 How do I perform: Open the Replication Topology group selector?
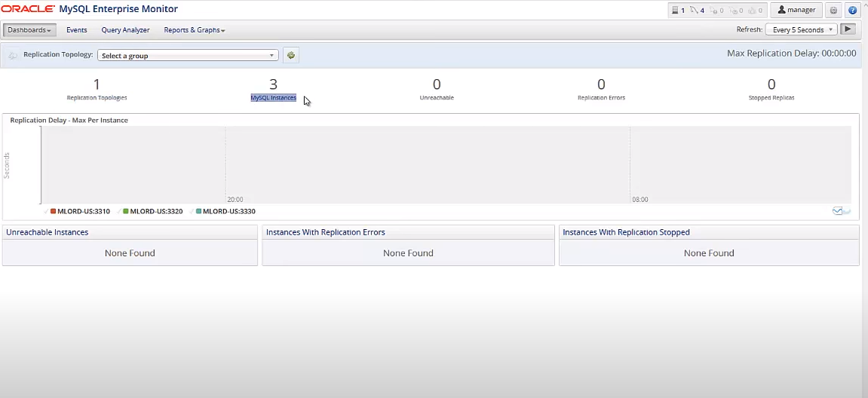[x=188, y=55]
